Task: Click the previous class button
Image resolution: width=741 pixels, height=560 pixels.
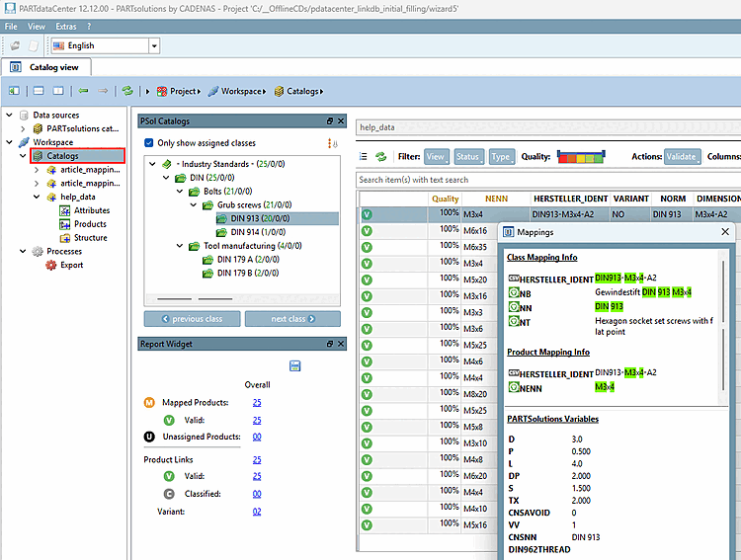Action: tap(192, 319)
